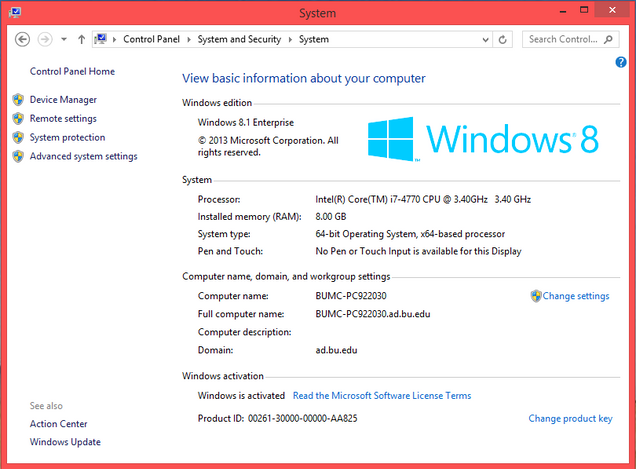
Task: Click Change product key link
Action: pyautogui.click(x=570, y=418)
